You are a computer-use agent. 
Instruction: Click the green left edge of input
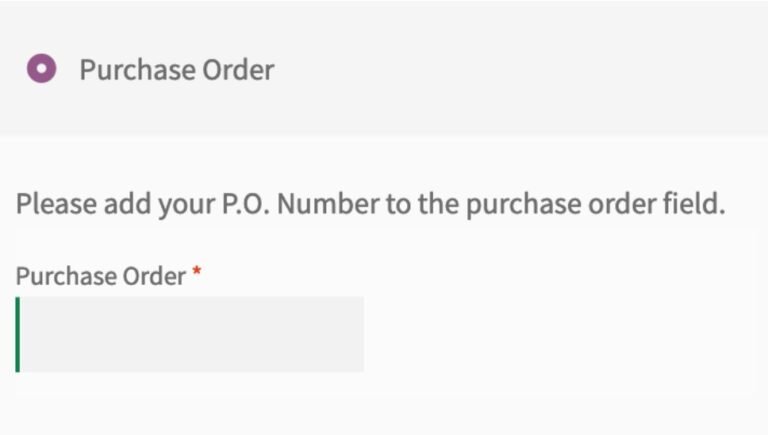18,334
